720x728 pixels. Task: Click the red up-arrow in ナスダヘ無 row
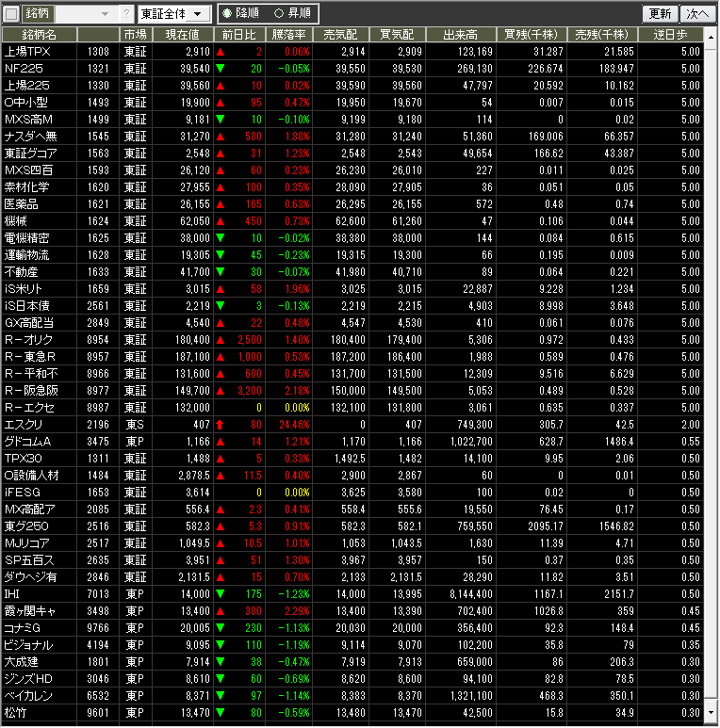[221, 137]
